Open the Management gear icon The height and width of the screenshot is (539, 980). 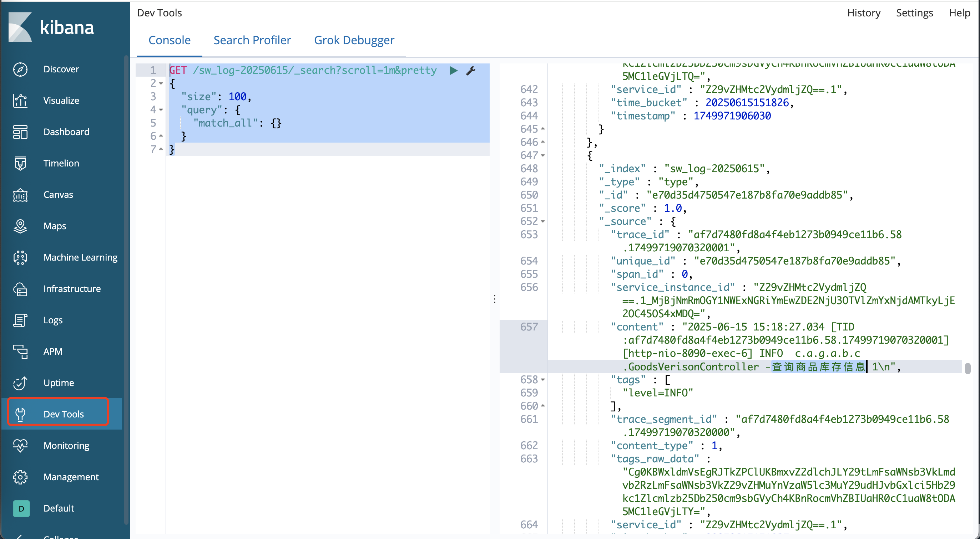[x=20, y=477]
